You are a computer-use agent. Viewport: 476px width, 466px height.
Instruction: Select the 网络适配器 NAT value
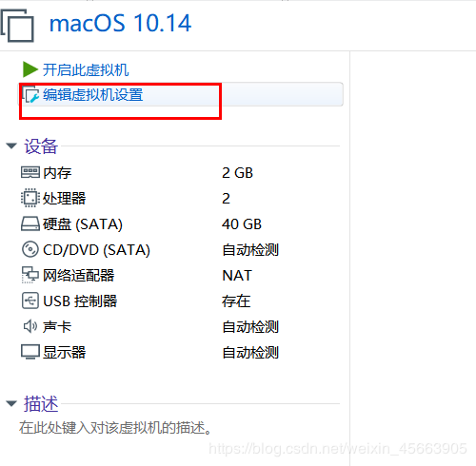tap(237, 275)
